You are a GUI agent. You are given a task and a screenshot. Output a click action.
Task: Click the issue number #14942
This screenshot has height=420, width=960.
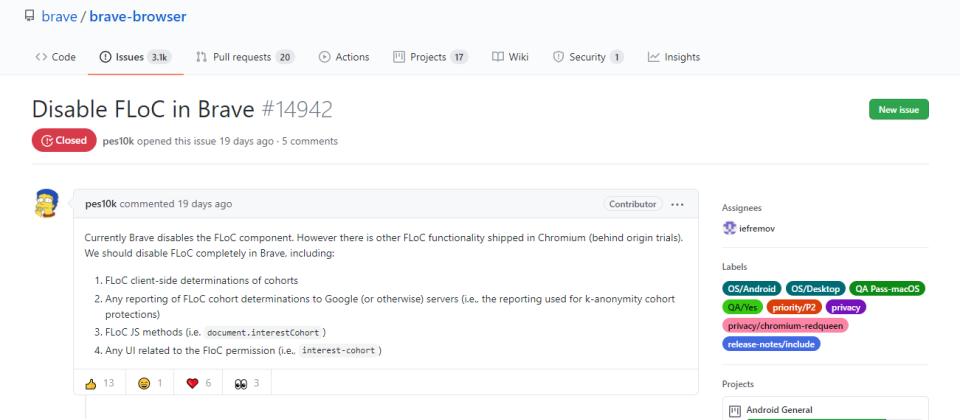[x=297, y=110]
